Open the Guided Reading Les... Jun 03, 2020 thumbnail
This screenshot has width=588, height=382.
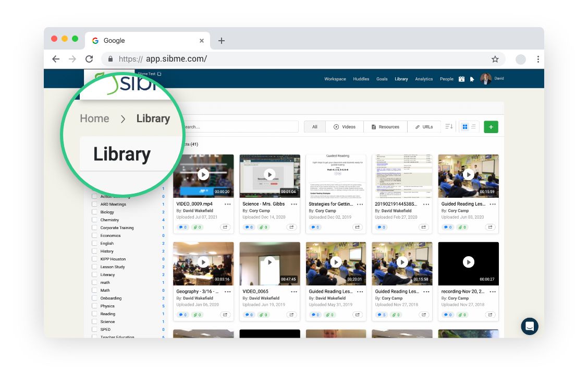(x=469, y=176)
